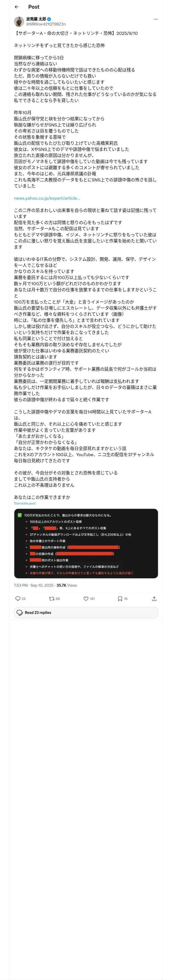Click the Post page title
The height and width of the screenshot is (980, 172).
coord(34,7)
